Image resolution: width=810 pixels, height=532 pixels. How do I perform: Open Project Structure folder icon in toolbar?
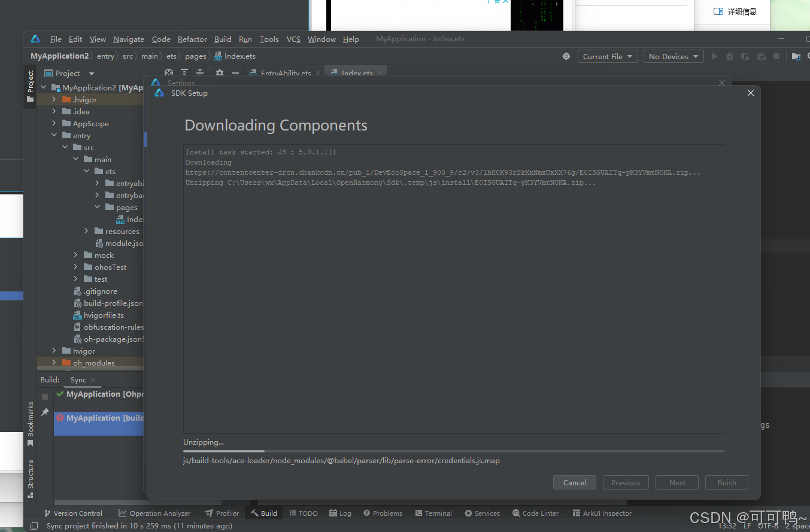(796, 56)
